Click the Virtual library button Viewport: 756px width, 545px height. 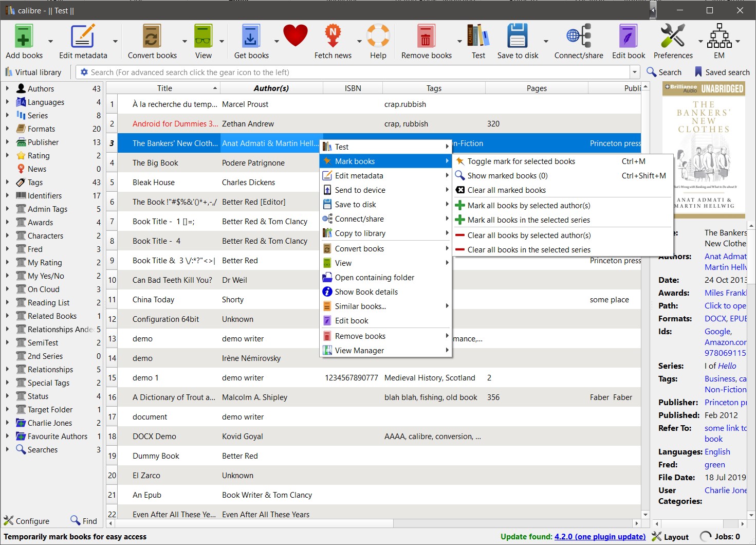point(33,72)
